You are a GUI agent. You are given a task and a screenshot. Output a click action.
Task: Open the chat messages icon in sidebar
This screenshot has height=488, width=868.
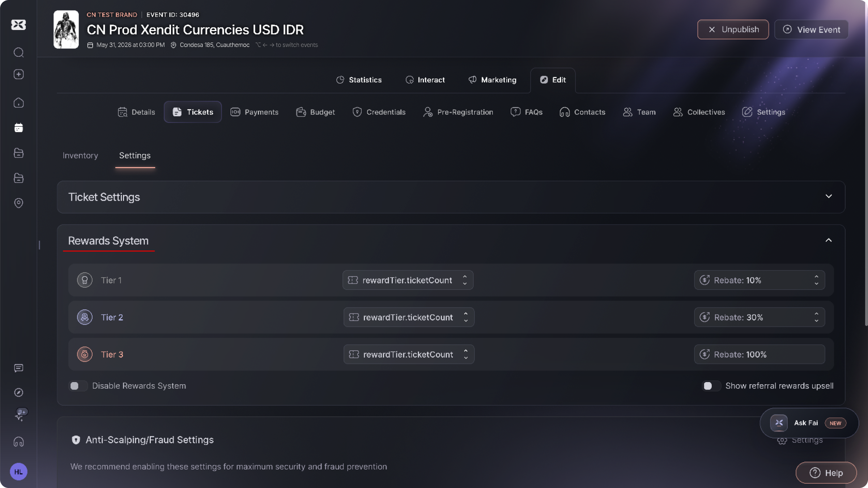pos(19,368)
